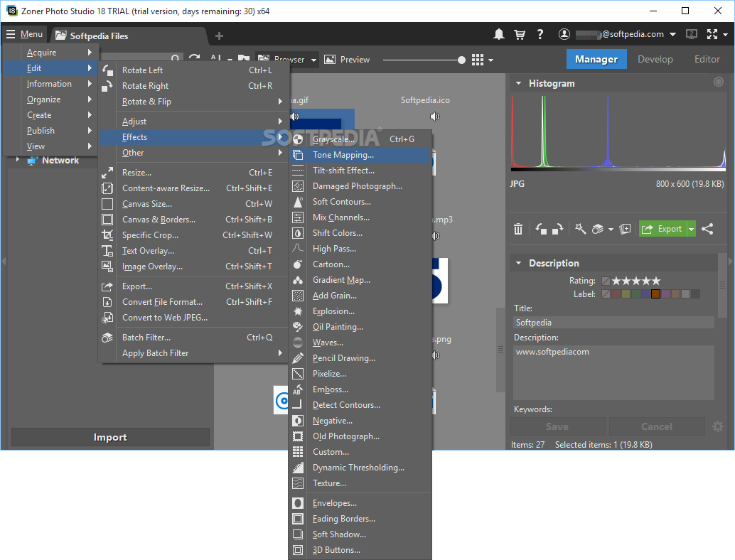Screen dimensions: 735x560
Task: Click the Negative effect icon
Action: [298, 421]
